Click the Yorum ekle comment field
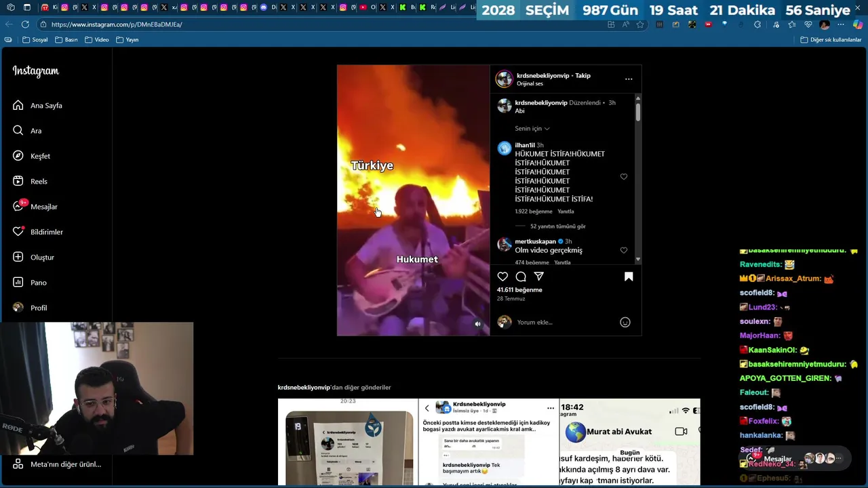This screenshot has width=868, height=488. pyautogui.click(x=566, y=323)
